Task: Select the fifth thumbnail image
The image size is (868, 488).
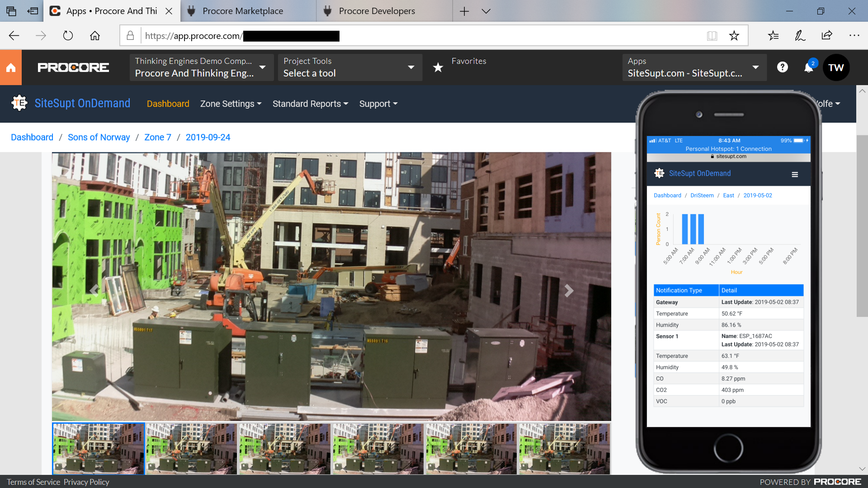Action: tap(471, 449)
